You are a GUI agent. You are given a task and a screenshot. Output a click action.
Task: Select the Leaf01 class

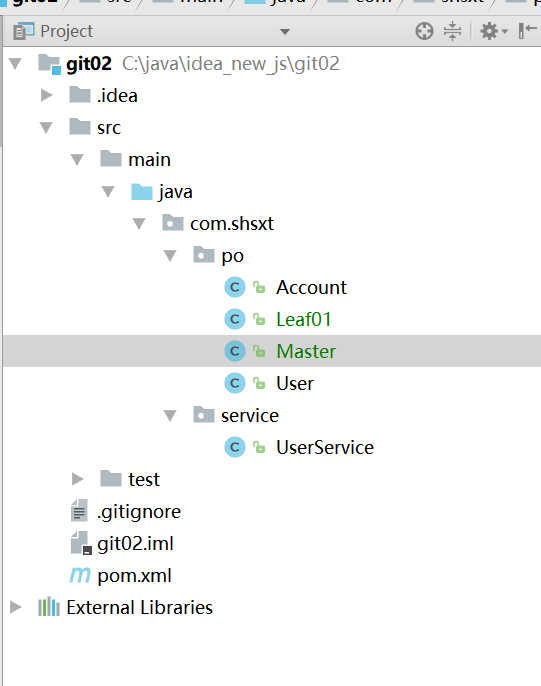coord(304,319)
